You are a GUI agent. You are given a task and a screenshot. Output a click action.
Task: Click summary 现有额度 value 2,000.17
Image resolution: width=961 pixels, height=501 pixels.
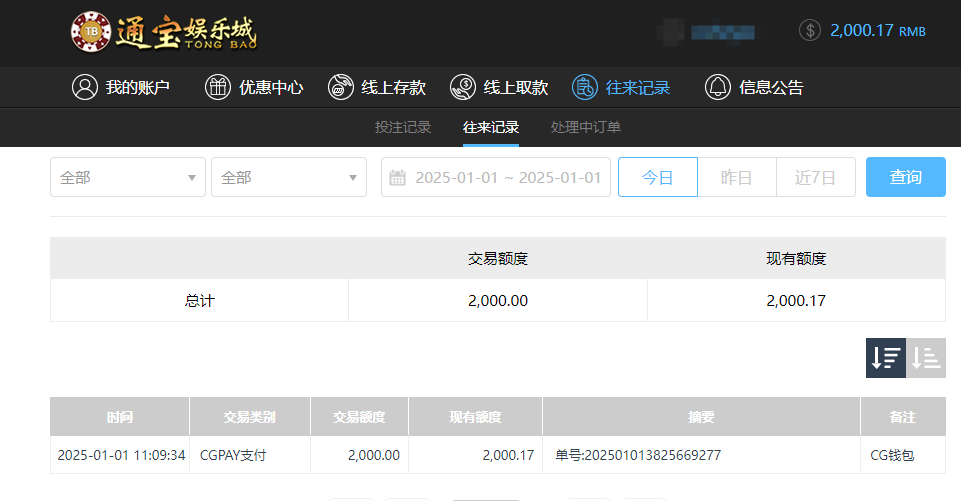(x=796, y=300)
